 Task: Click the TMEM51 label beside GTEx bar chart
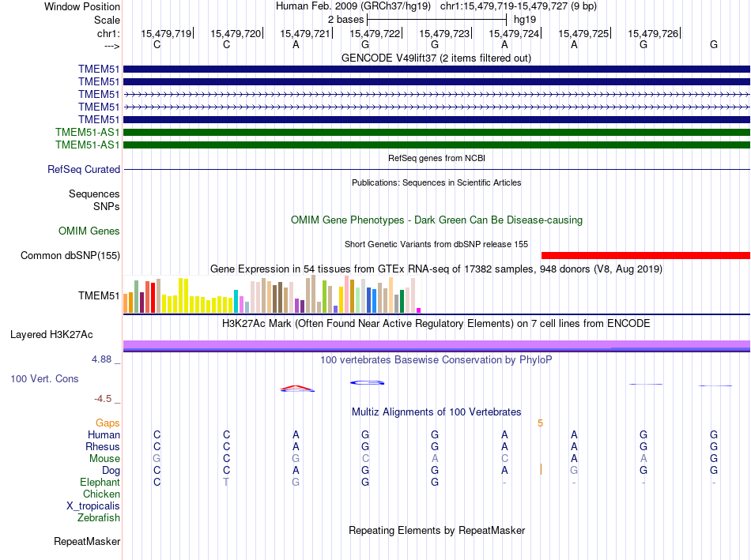99,295
